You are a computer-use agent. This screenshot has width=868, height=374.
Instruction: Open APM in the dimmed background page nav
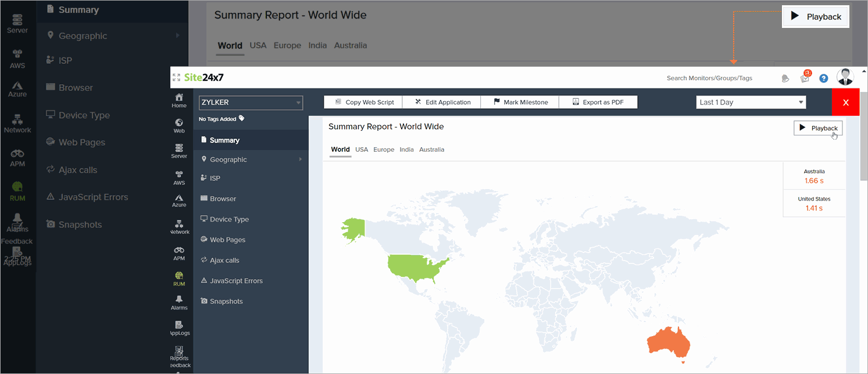click(17, 158)
